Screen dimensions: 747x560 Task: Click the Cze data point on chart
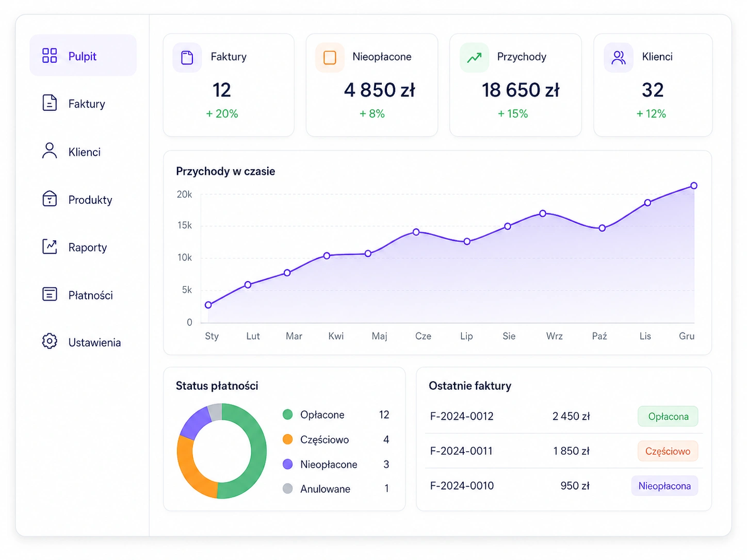pyautogui.click(x=416, y=232)
